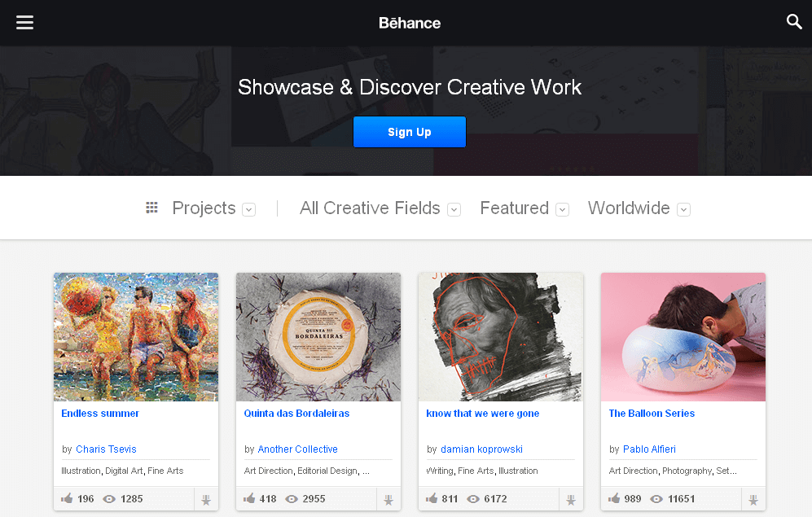Screen dimensions: 812x517
Task: Click the 811 appreciations count
Action: pyautogui.click(x=450, y=499)
